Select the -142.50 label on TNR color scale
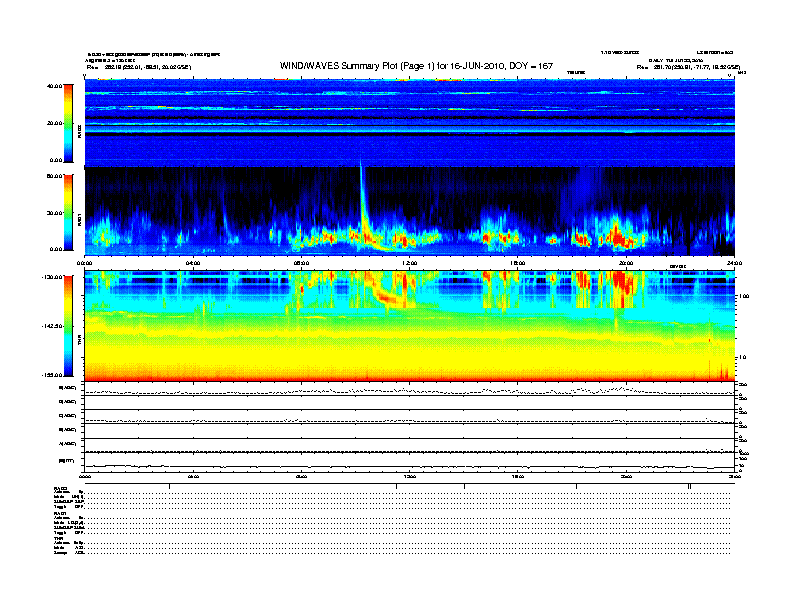This screenshot has height=612, width=792. 52,326
